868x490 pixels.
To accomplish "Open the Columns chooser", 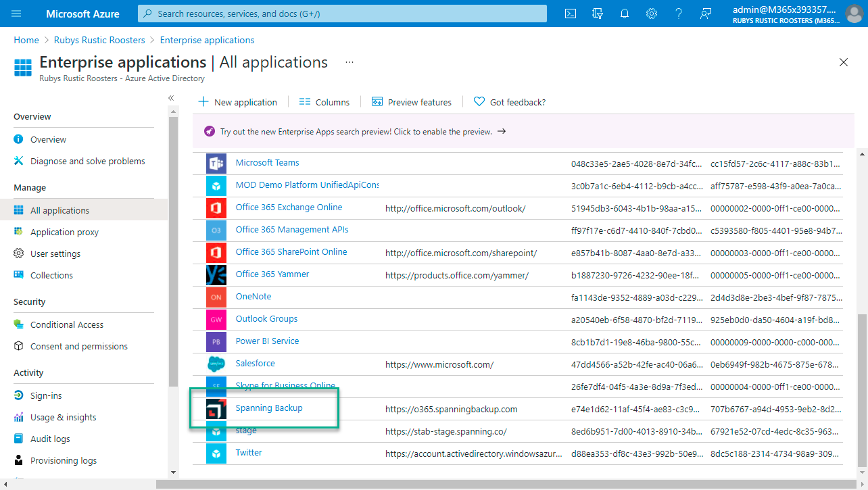I will tap(324, 102).
